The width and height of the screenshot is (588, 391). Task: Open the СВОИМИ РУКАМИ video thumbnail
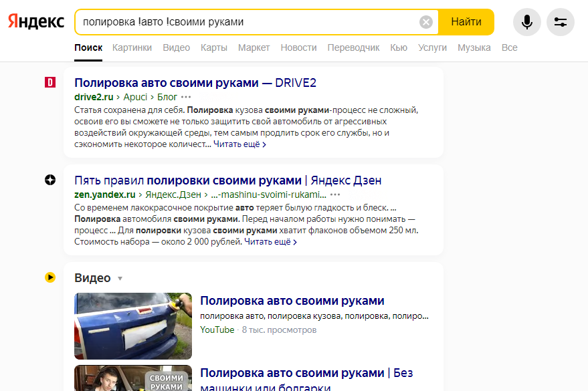coord(133,378)
